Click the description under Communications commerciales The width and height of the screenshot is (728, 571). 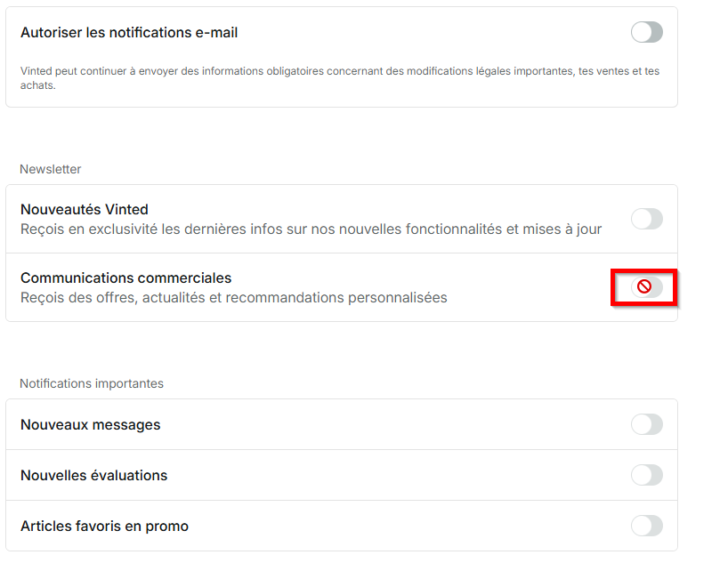pyautogui.click(x=233, y=298)
